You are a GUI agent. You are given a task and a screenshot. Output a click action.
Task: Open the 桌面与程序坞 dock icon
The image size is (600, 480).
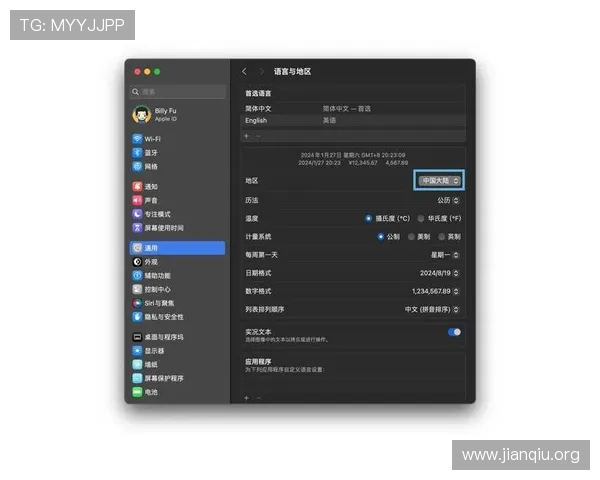[137, 337]
